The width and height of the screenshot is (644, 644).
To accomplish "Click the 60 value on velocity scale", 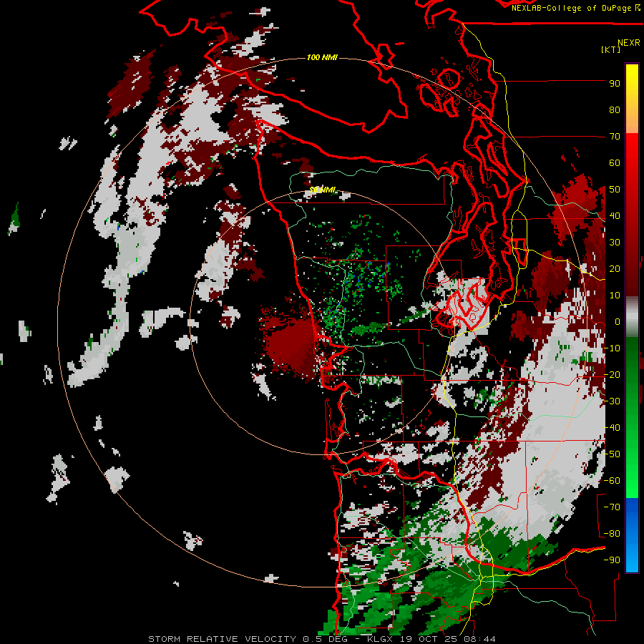I will click(615, 163).
